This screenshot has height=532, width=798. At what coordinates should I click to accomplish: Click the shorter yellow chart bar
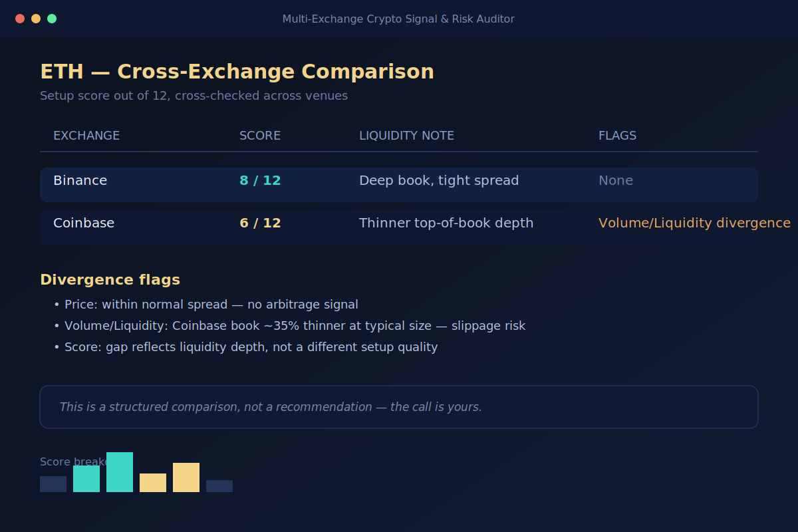pyautogui.click(x=153, y=483)
